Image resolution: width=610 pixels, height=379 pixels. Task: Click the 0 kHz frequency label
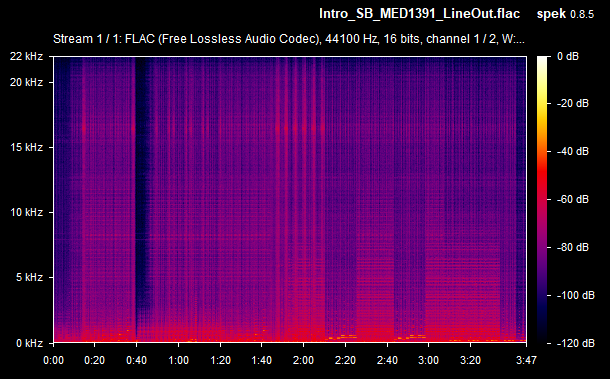click(x=29, y=343)
